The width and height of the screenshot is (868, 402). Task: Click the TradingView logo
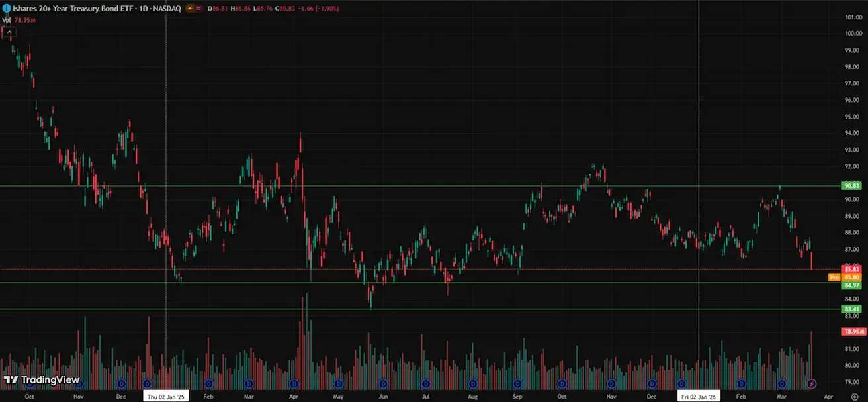coord(31,380)
